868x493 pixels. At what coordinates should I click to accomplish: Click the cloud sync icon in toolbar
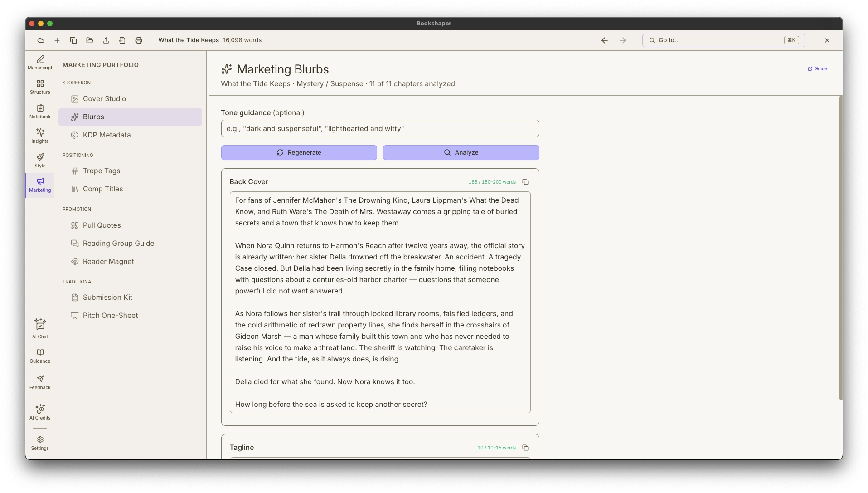(41, 40)
